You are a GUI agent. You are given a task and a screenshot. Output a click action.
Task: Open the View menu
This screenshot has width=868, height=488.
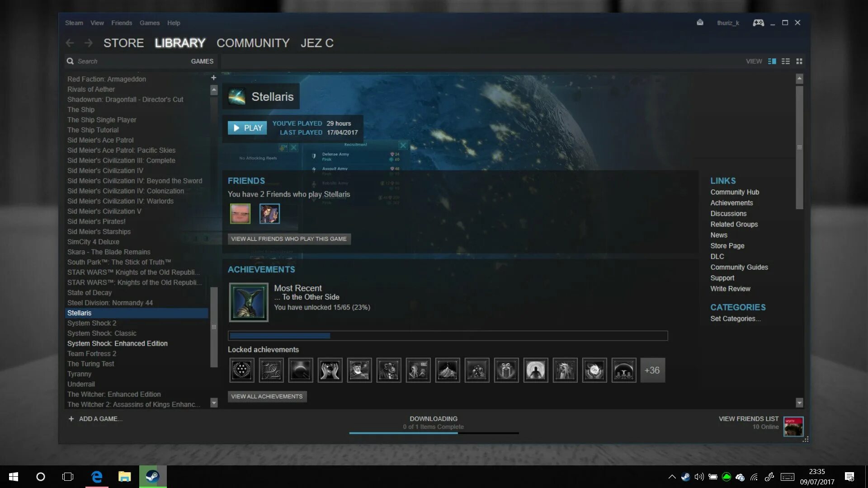click(x=97, y=23)
